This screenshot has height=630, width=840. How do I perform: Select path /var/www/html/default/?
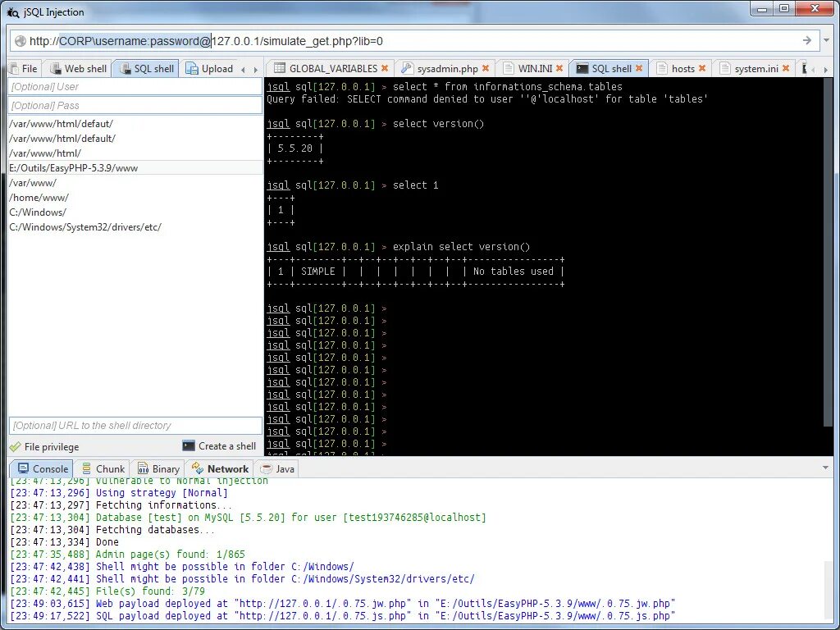pos(135,138)
